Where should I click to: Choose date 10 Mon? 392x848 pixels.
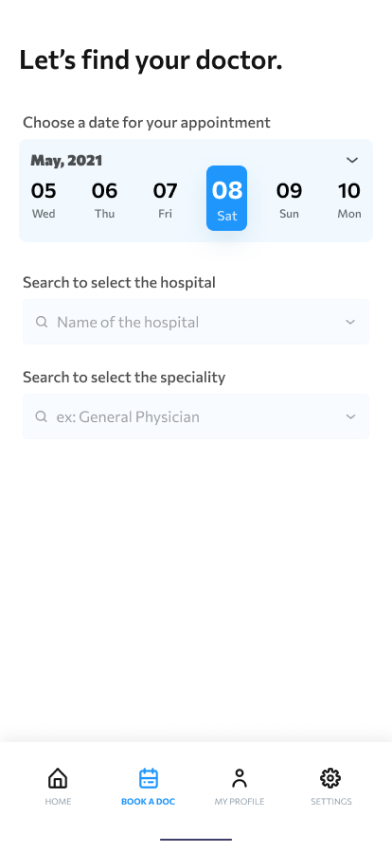pos(349,199)
